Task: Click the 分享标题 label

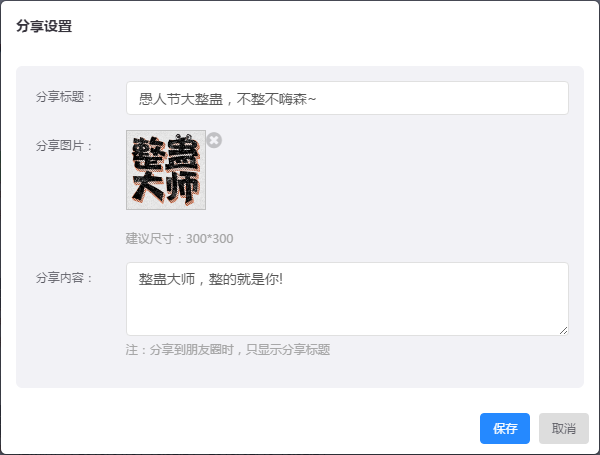Action: (64, 97)
